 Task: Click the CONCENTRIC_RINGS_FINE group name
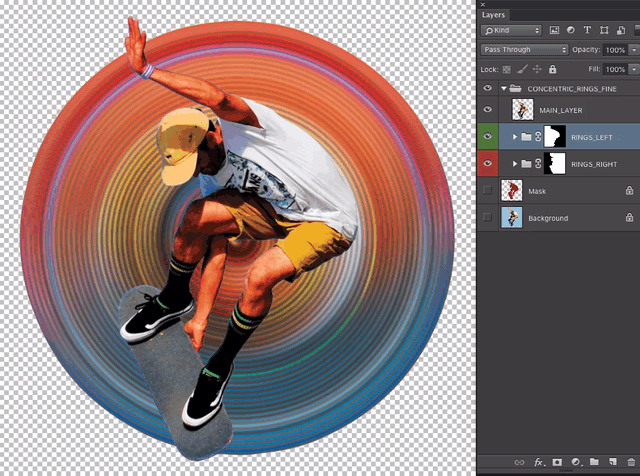pyautogui.click(x=572, y=89)
